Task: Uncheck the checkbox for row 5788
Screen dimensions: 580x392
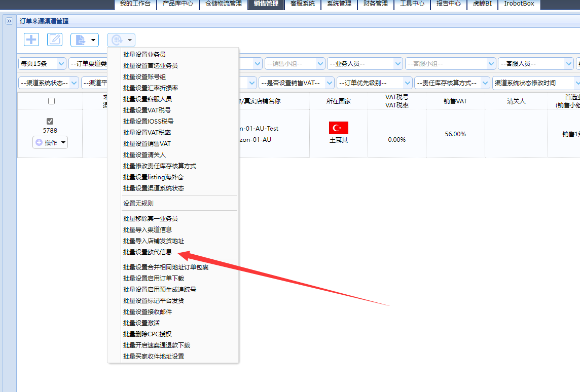Action: coord(50,121)
